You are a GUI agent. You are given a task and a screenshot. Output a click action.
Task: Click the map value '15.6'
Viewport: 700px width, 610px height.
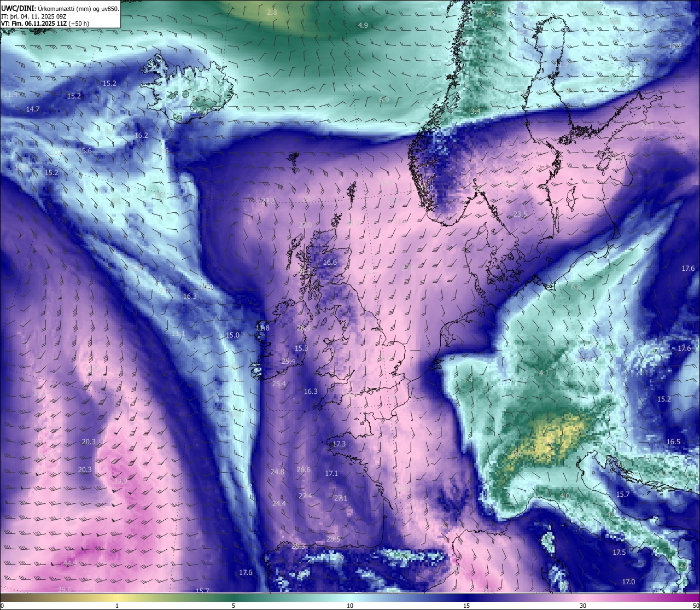(85, 151)
